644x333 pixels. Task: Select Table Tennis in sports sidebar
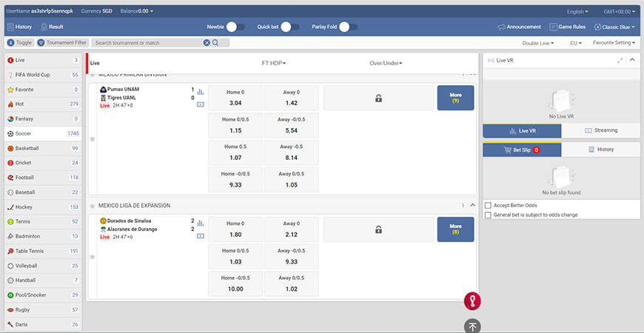point(43,251)
